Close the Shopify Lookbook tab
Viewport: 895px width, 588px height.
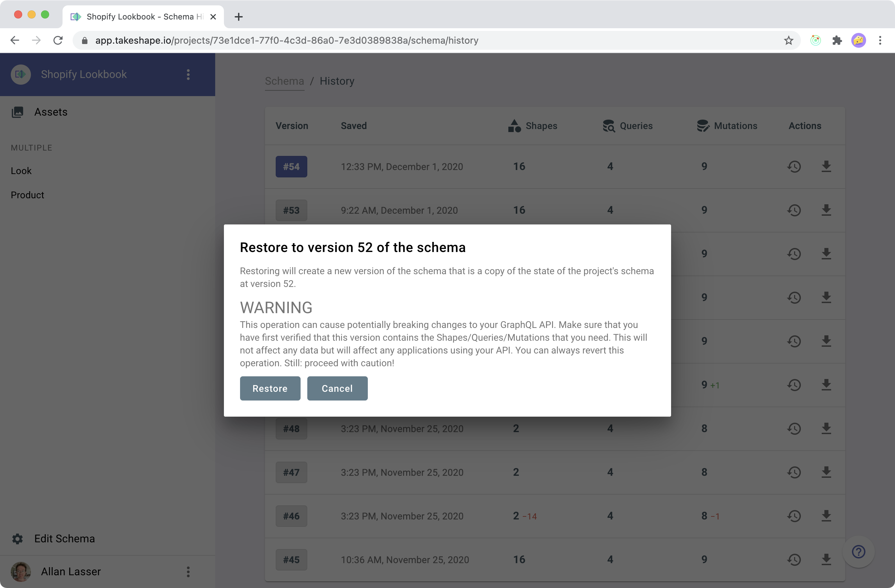pyautogui.click(x=213, y=16)
